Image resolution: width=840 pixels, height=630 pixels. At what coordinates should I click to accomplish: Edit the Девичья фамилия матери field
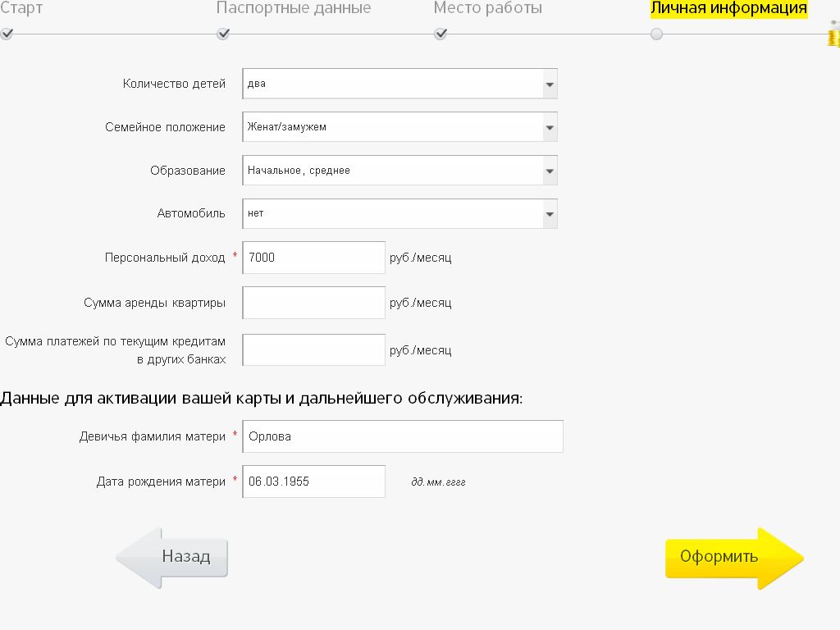402,436
